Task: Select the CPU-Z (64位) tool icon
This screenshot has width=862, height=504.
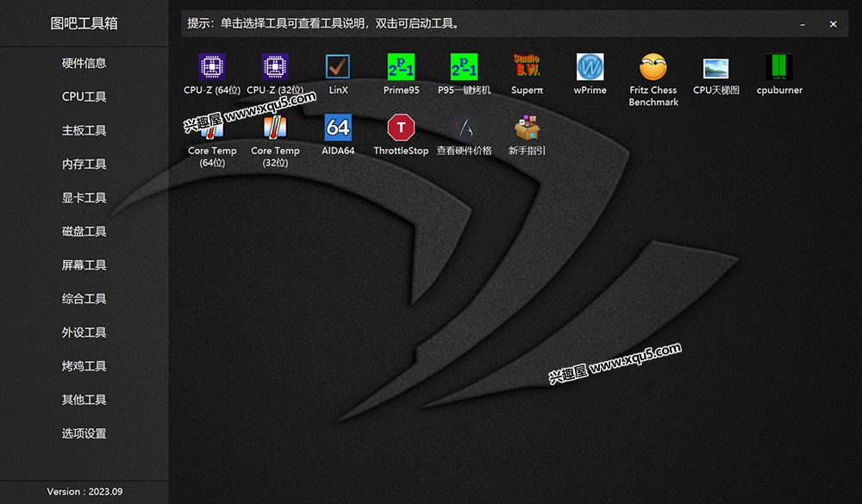Action: [212, 67]
